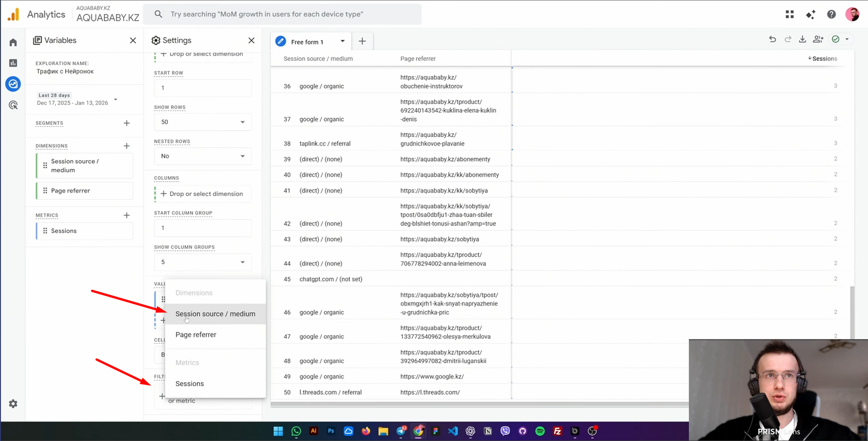Open the Free form 1 tab dropdown arrow
The width and height of the screenshot is (868, 441).
point(343,41)
